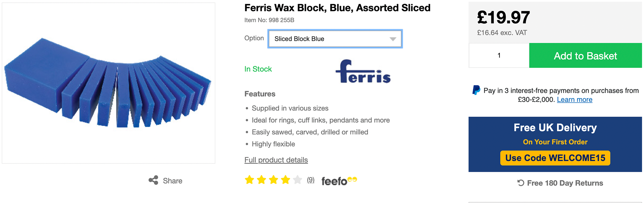Click the Free UK Delivery banner
Screen dimensions: 644x203
(x=555, y=144)
